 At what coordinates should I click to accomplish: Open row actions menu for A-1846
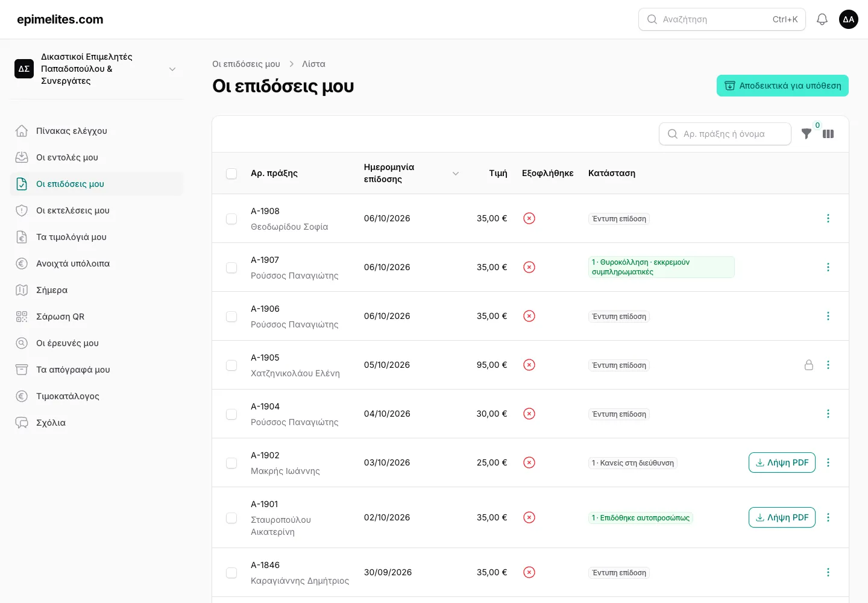click(828, 572)
